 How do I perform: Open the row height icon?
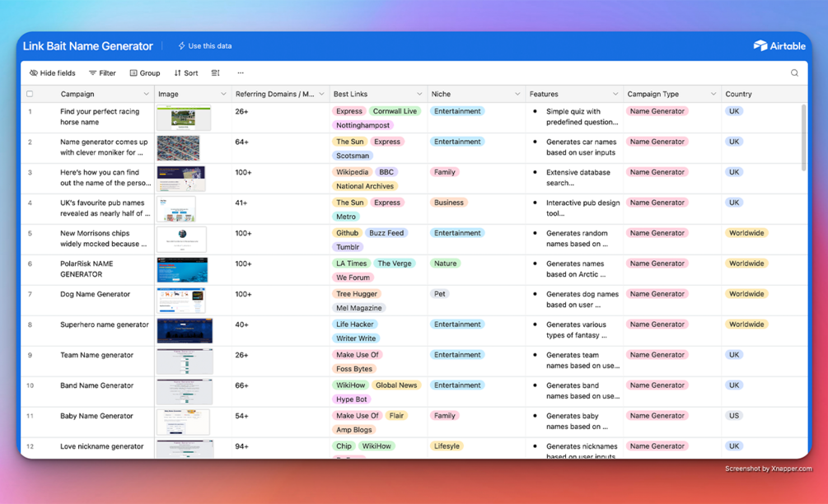pyautogui.click(x=216, y=72)
